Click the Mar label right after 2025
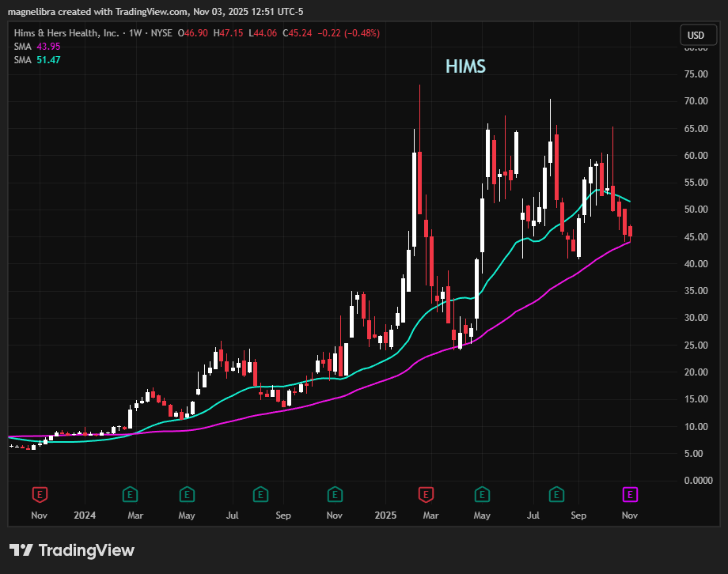Screen dimensions: 728x574 pos(430,515)
